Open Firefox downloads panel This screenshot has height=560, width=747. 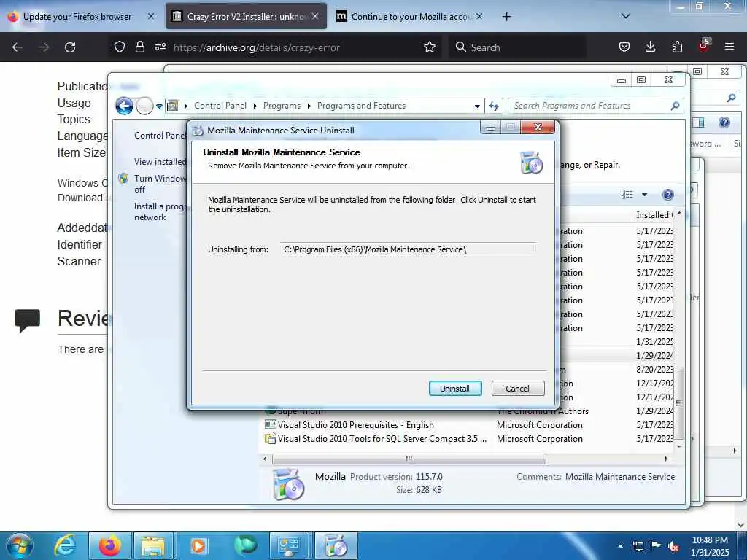650,47
